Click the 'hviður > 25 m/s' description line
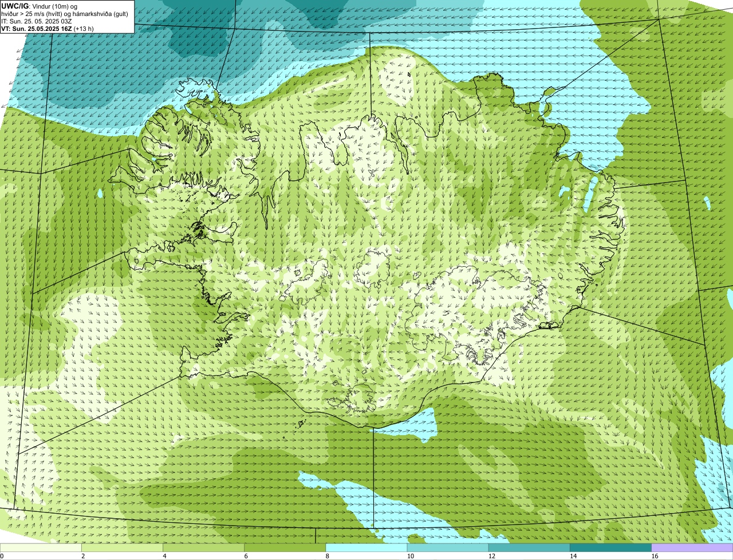The width and height of the screenshot is (733, 560). pyautogui.click(x=65, y=13)
